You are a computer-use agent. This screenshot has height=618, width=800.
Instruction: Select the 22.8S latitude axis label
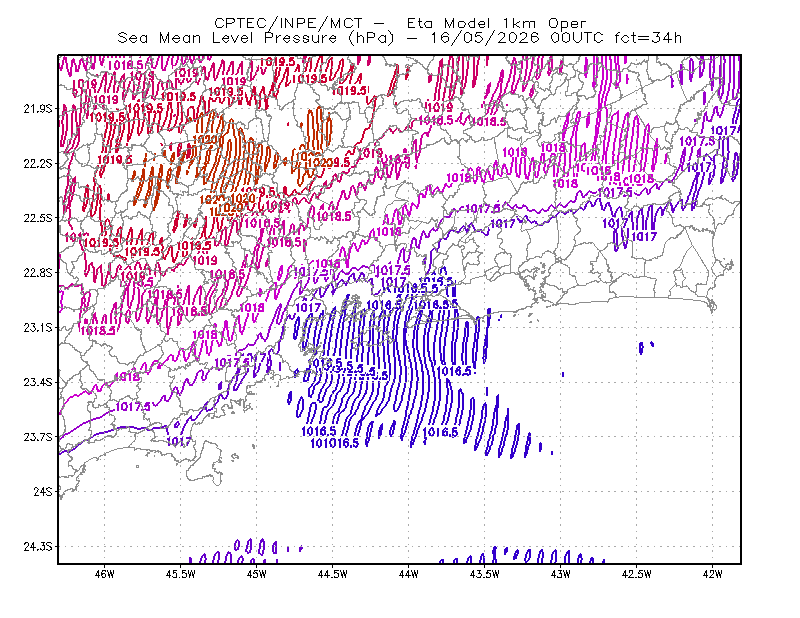pos(38,273)
